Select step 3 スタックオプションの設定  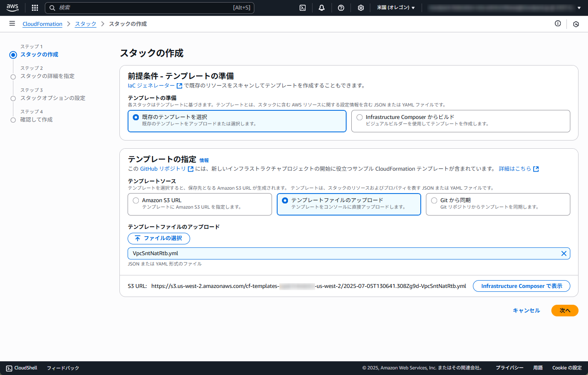53,98
